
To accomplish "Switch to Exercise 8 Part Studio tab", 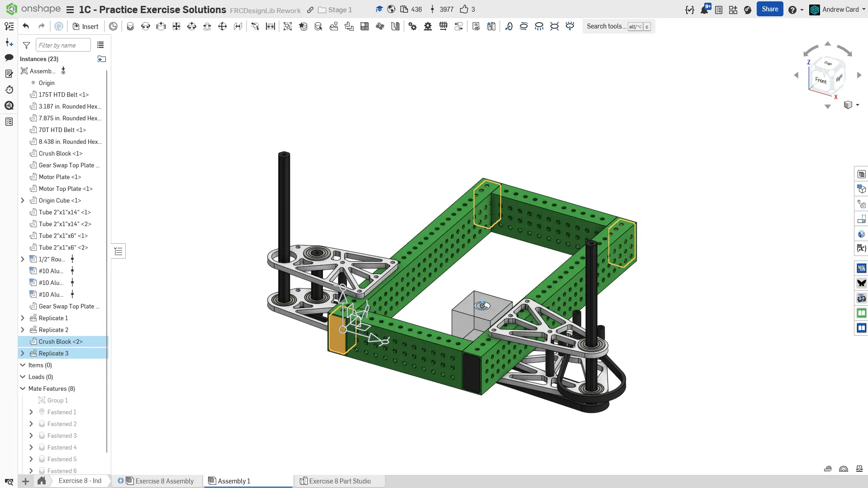I will pyautogui.click(x=339, y=481).
